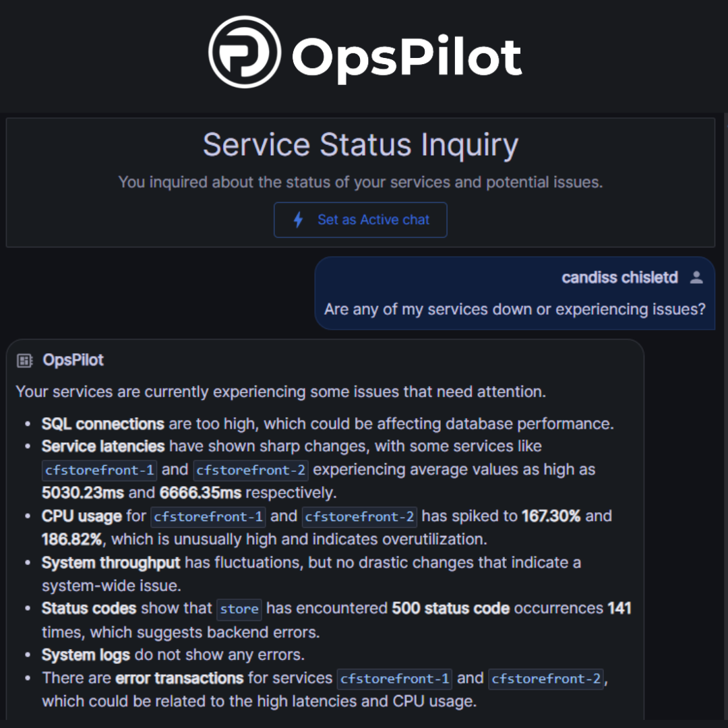Click the bold SQL connections text
The height and width of the screenshot is (728, 728).
coord(102,424)
